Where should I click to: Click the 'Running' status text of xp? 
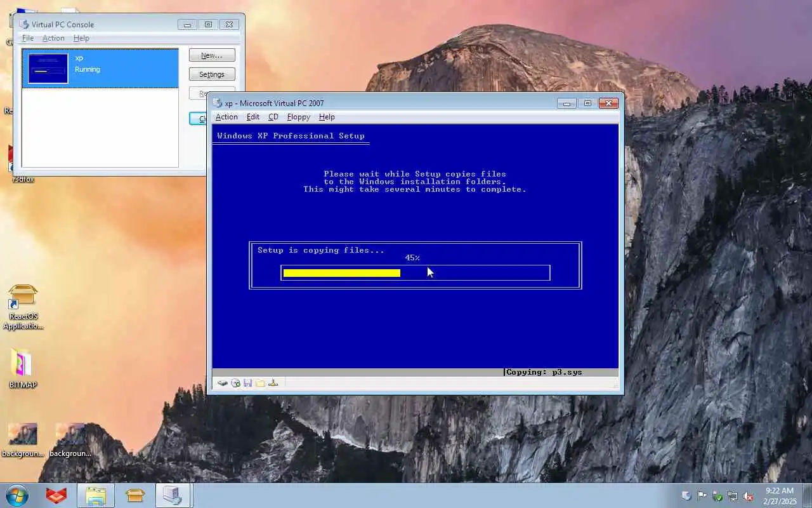click(x=88, y=69)
